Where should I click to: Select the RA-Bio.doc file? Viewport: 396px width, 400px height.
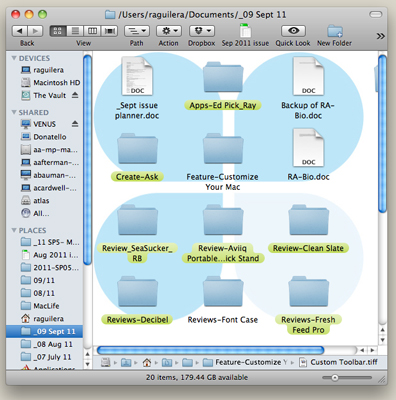(x=308, y=155)
